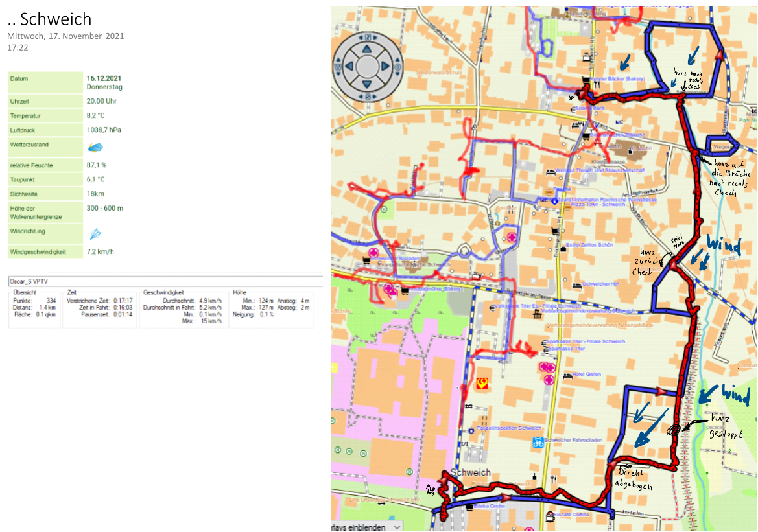
Task: Click the Schweicher Fahrradladen bicycle icon
Action: (x=538, y=443)
